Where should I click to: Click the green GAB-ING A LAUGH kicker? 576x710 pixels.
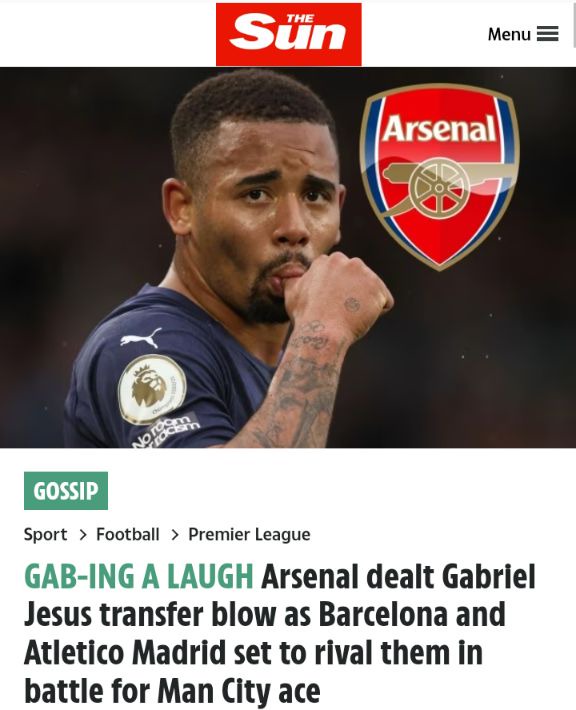coord(139,576)
